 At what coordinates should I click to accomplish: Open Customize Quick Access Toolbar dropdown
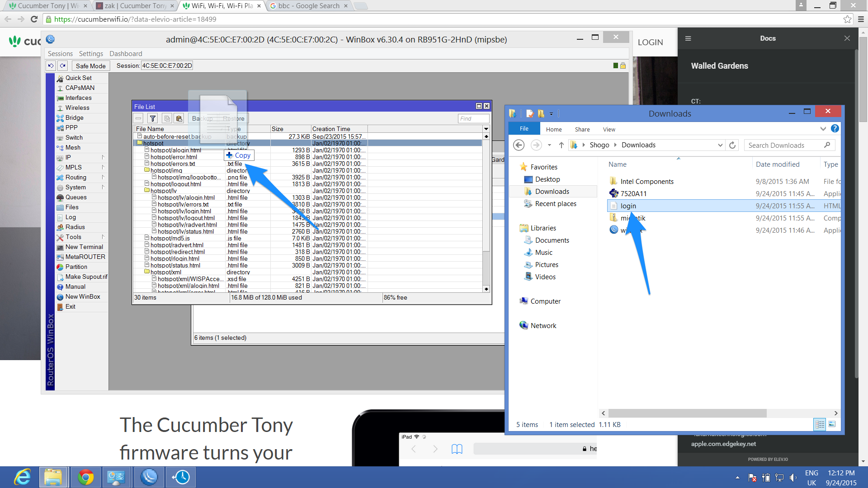click(551, 113)
